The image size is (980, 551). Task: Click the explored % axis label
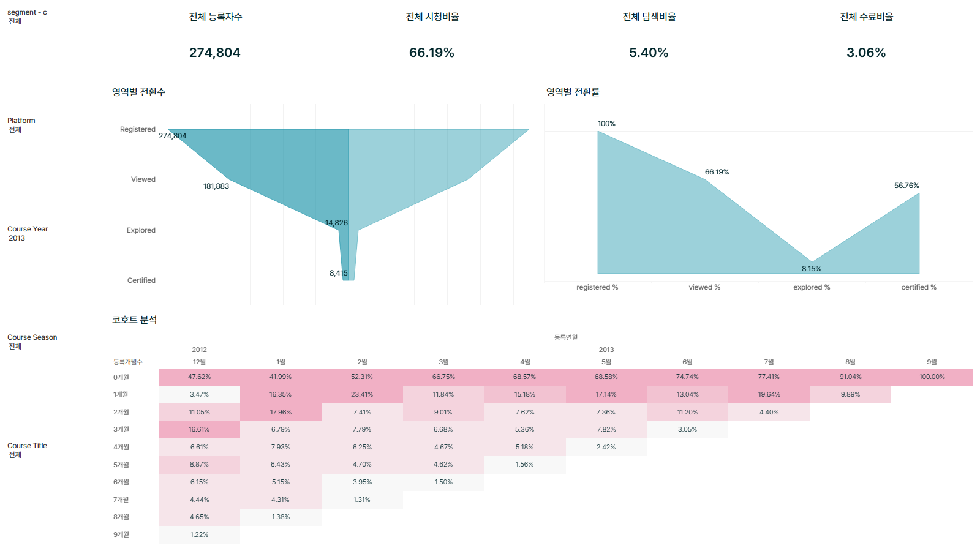pos(812,287)
